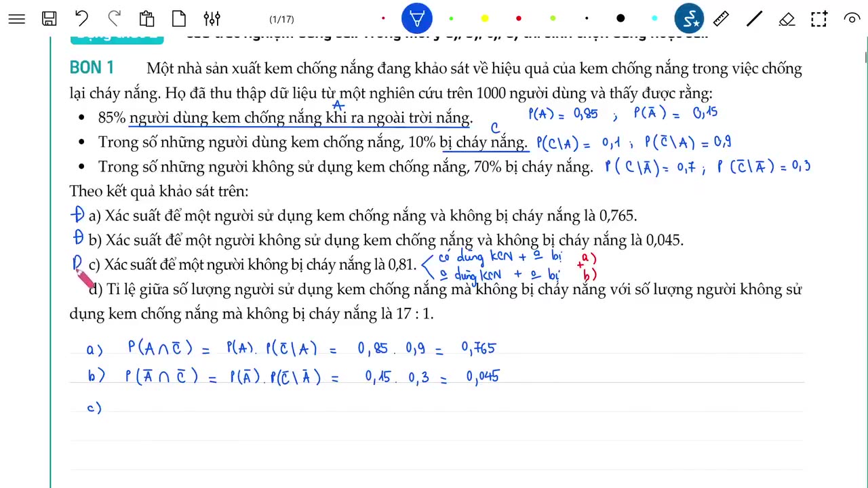The height and width of the screenshot is (488, 868).
Task: Pick the red pen color
Action: pos(519,19)
